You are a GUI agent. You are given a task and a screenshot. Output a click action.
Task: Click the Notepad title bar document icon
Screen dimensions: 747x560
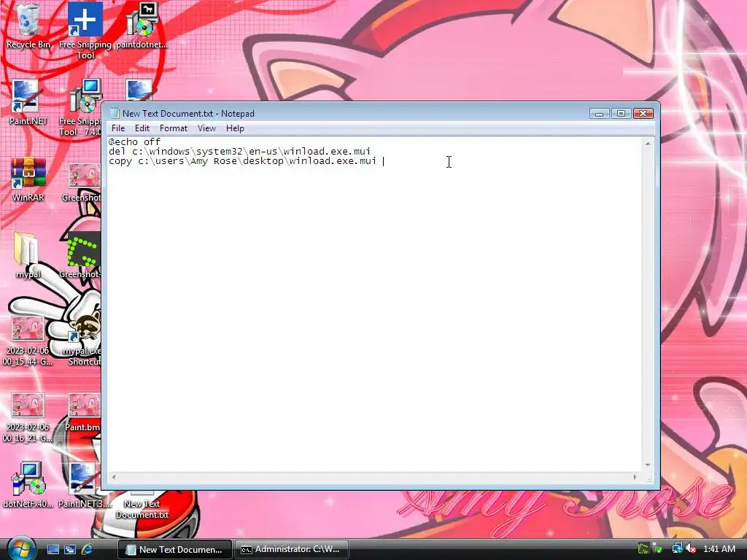[115, 113]
